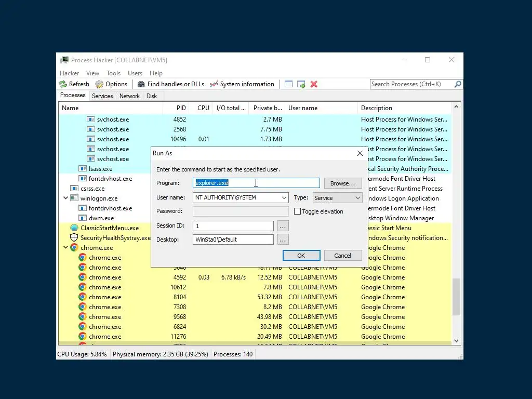
Task: Select SecurityHealthSystray.exe shield icon
Action: [74, 238]
